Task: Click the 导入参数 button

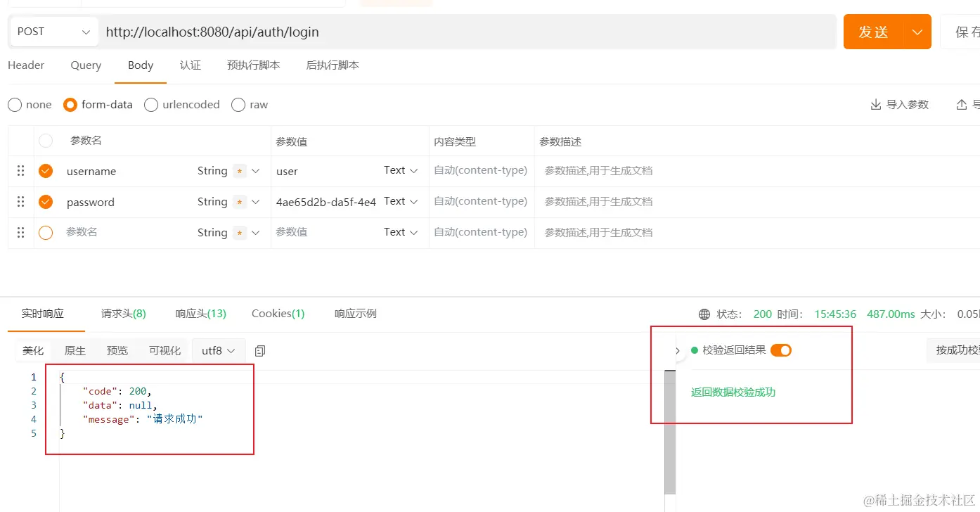Action: click(900, 104)
